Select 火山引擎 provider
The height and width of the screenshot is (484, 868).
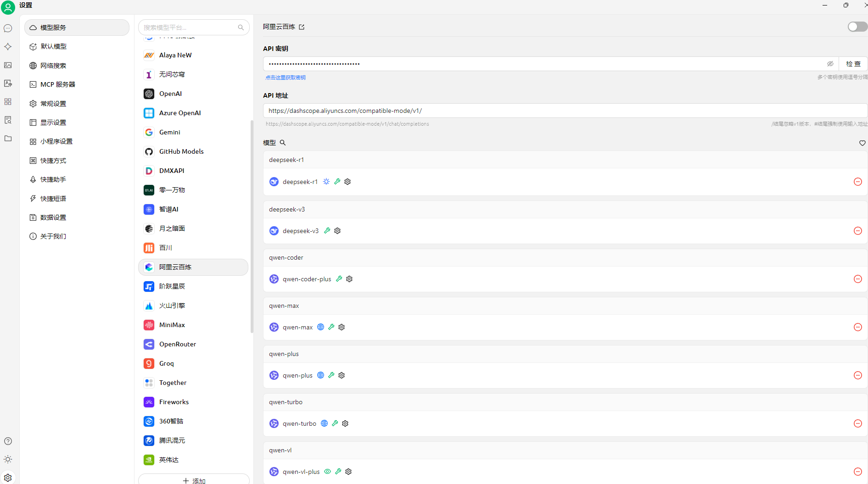(193, 306)
